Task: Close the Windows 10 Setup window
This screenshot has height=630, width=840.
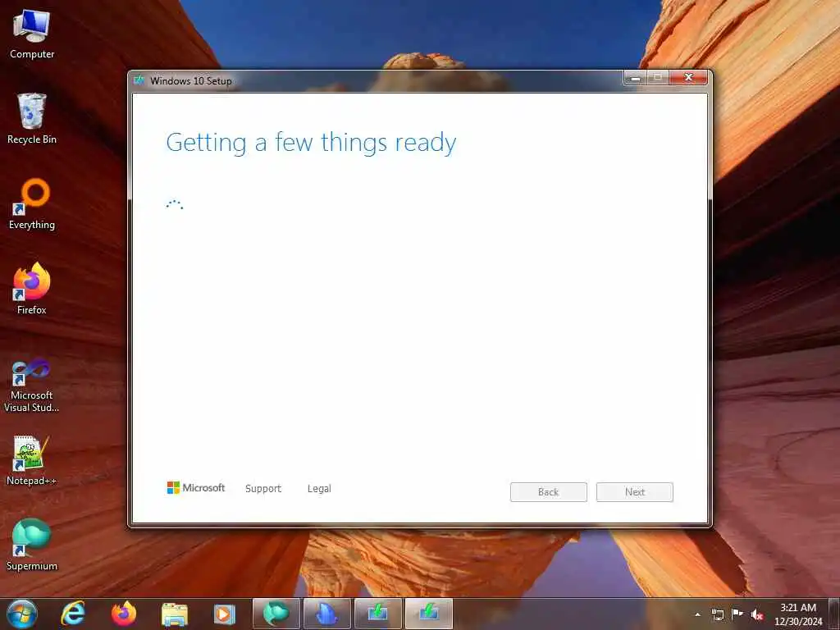Action: 688,78
